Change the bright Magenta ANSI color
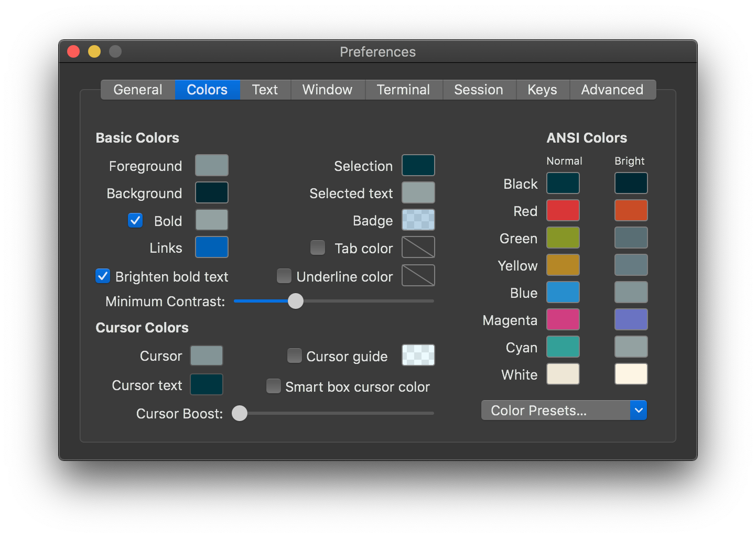The width and height of the screenshot is (756, 538). point(631,319)
